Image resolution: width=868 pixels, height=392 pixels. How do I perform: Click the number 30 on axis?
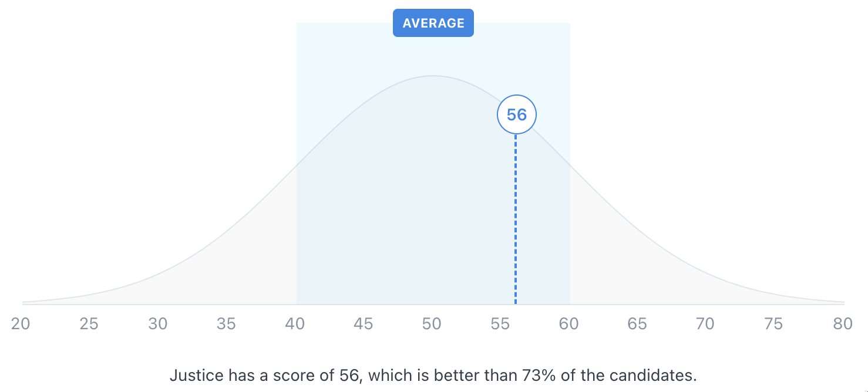click(x=158, y=324)
